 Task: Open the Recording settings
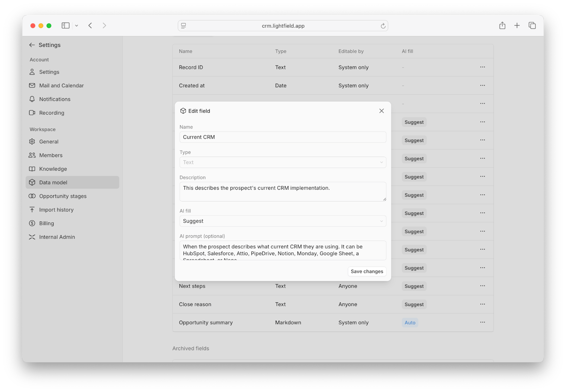pyautogui.click(x=52, y=113)
